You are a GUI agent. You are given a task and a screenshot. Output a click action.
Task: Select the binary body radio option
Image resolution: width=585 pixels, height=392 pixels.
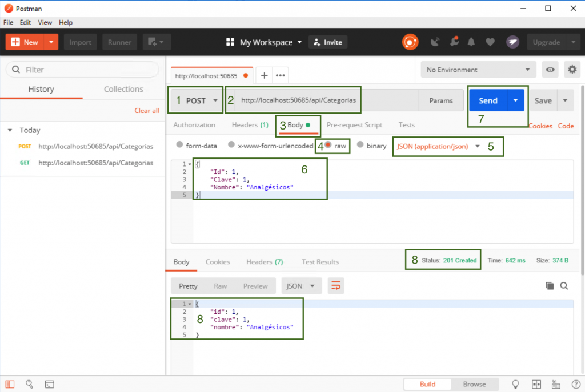click(x=360, y=146)
